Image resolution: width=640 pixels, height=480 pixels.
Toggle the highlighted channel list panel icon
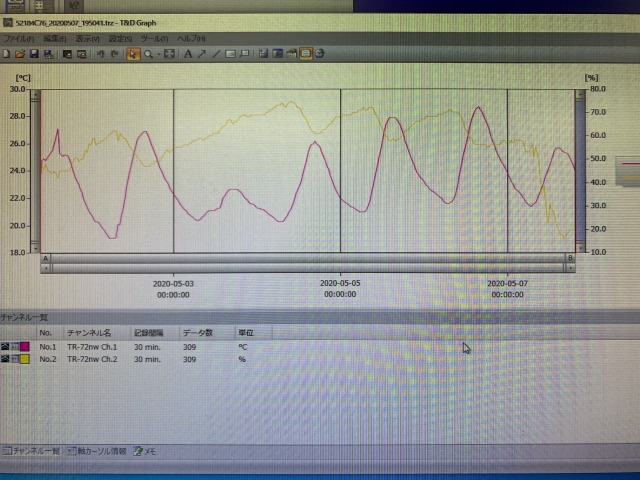(x=306, y=54)
